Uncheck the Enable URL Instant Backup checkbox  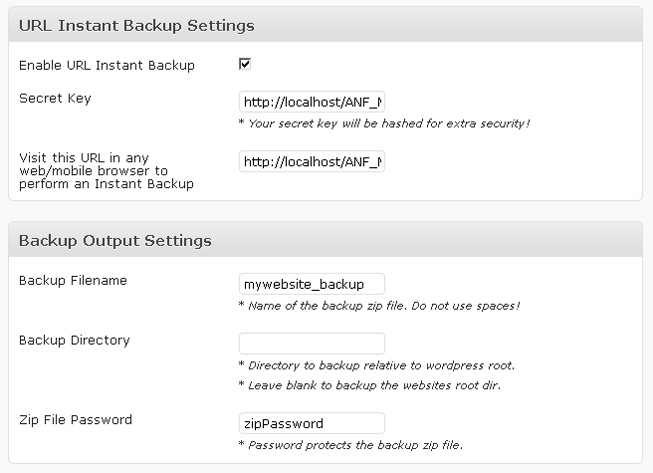(x=244, y=64)
